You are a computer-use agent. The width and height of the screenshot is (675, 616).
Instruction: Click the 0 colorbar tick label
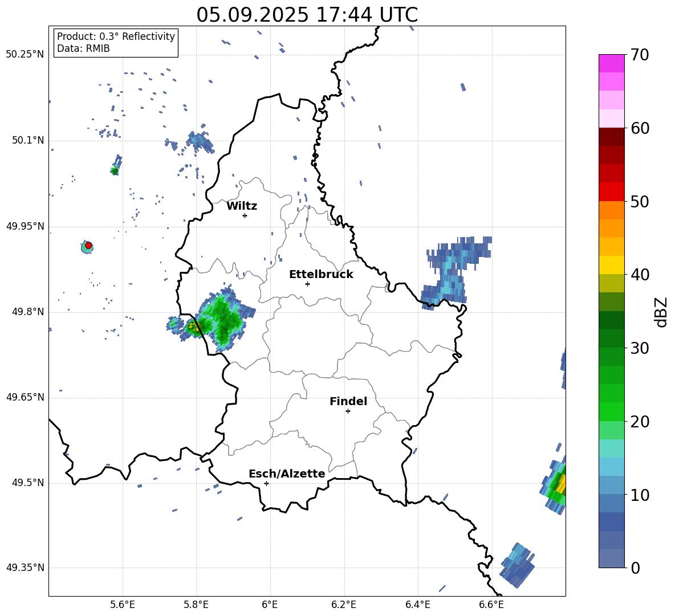coord(635,568)
